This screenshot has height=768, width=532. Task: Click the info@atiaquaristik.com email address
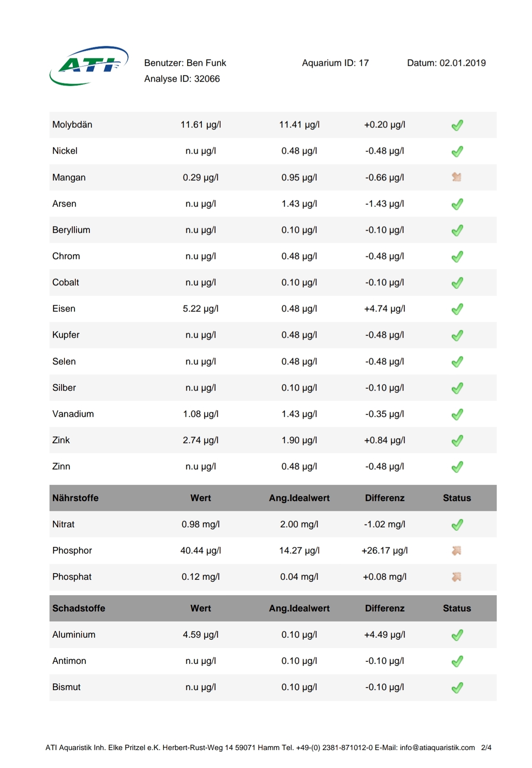(437, 748)
